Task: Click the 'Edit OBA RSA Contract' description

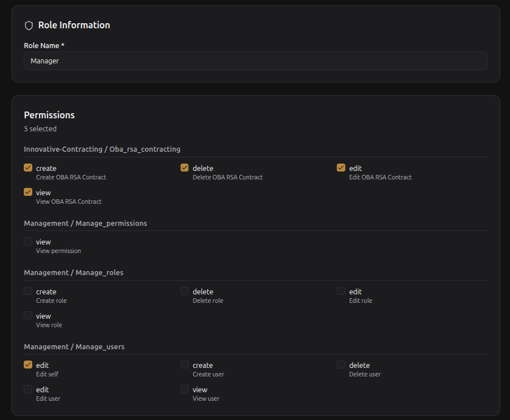Action: (x=380, y=177)
